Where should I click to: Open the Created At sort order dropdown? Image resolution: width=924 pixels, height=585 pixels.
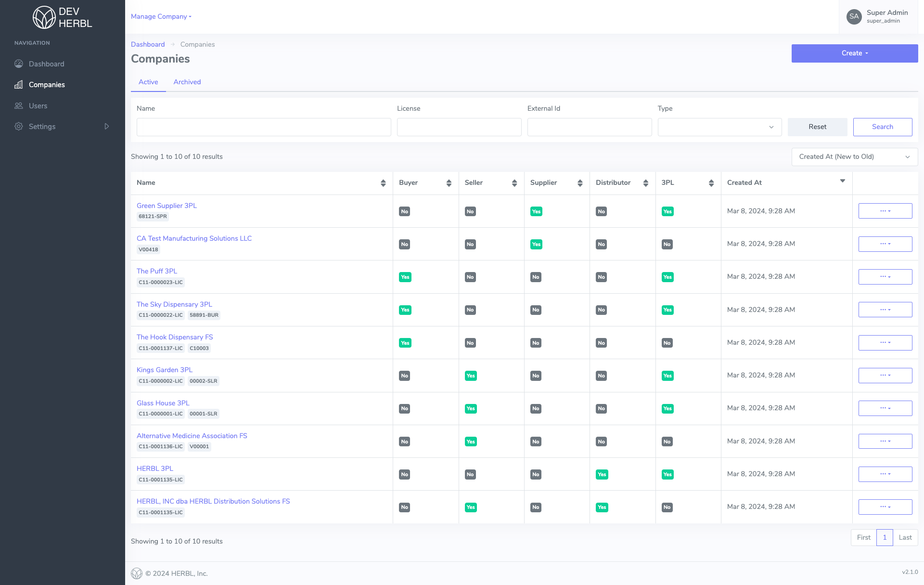[855, 157]
